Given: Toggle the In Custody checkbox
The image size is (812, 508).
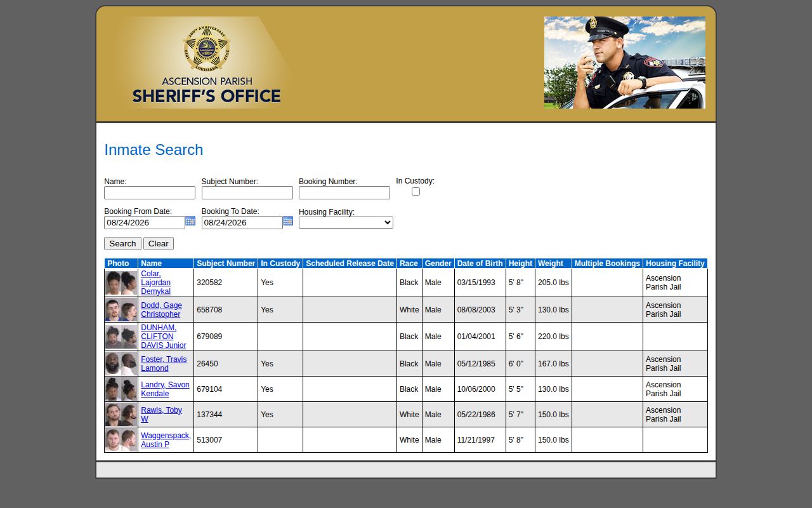Looking at the screenshot, I should (416, 191).
